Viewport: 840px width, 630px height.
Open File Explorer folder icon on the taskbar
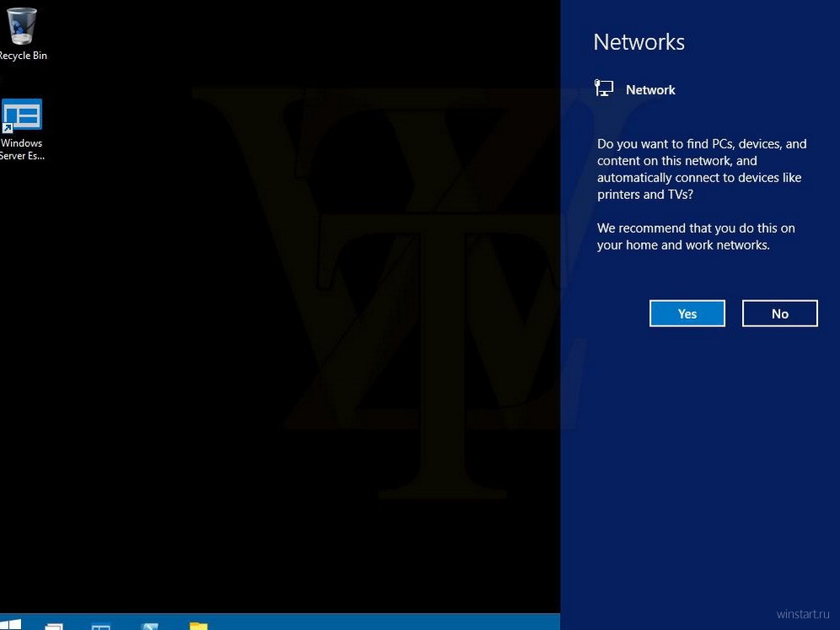198,626
